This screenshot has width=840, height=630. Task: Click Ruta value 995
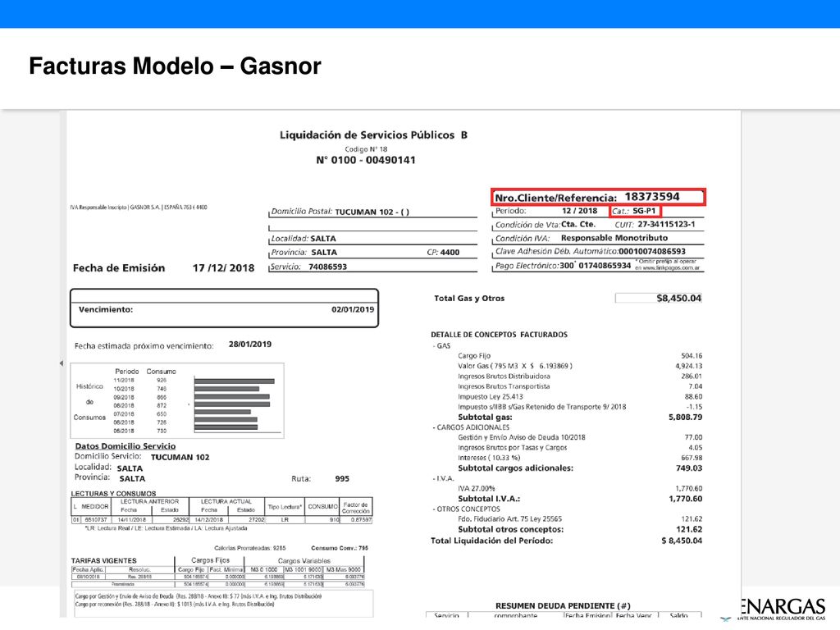[342, 479]
